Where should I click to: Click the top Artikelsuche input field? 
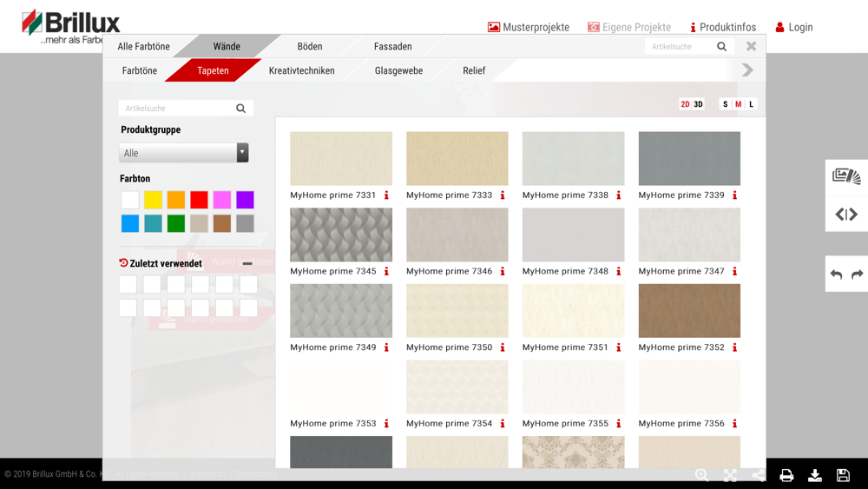[x=680, y=47]
